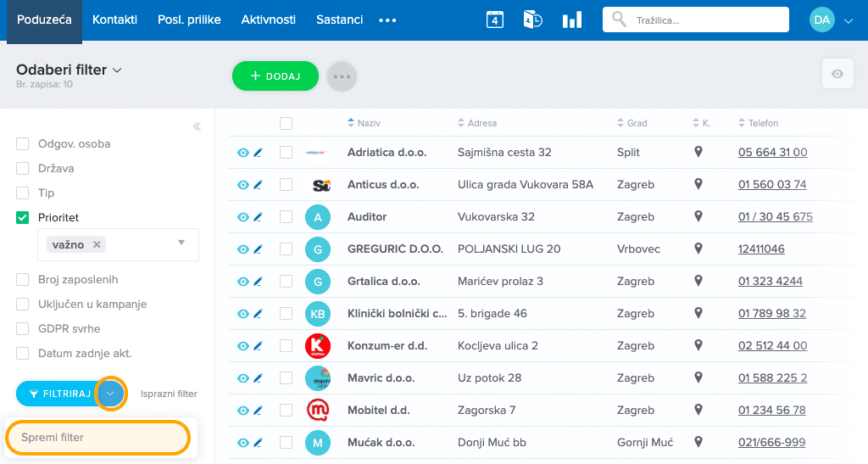Image resolution: width=868 pixels, height=464 pixels.
Task: Open the Posl. prilike tab
Action: [189, 20]
